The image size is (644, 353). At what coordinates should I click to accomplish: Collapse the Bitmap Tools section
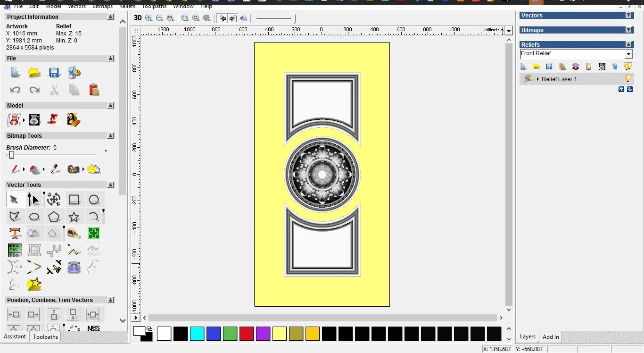tap(111, 136)
